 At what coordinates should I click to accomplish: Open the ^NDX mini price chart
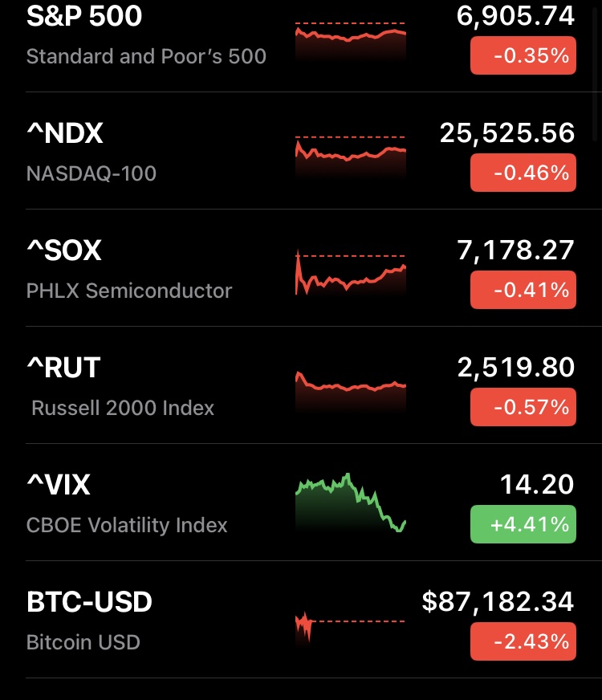coord(351,157)
